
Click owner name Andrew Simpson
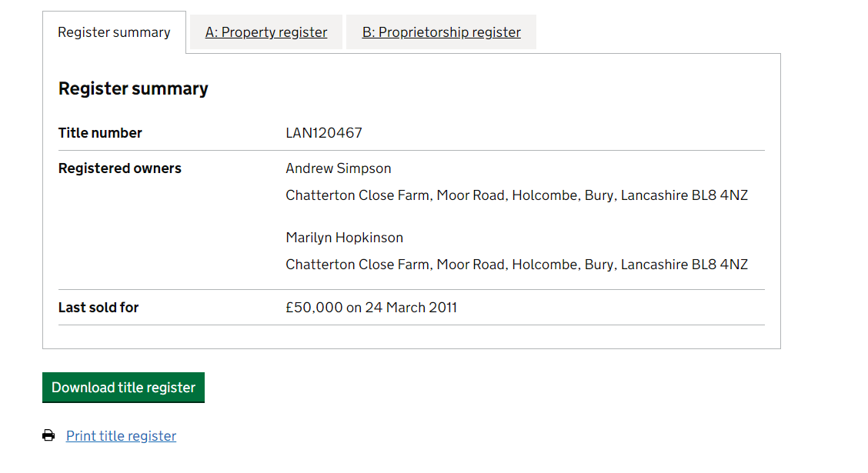pos(339,168)
